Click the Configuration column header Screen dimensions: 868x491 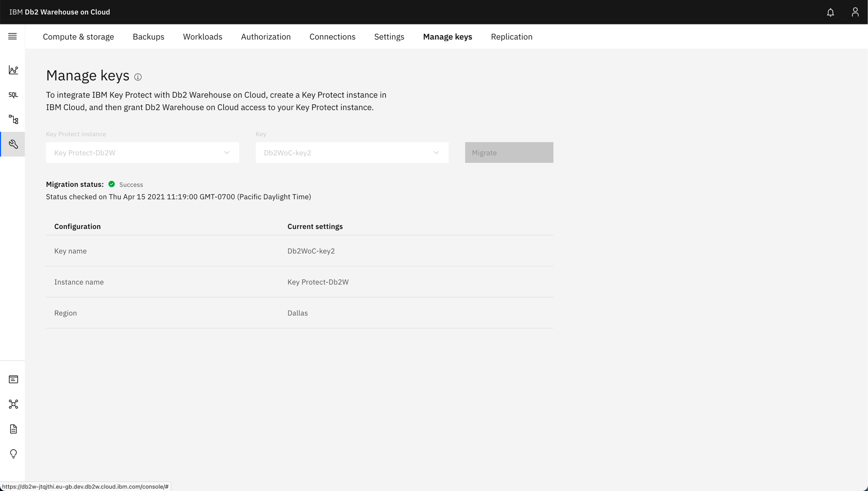78,226
